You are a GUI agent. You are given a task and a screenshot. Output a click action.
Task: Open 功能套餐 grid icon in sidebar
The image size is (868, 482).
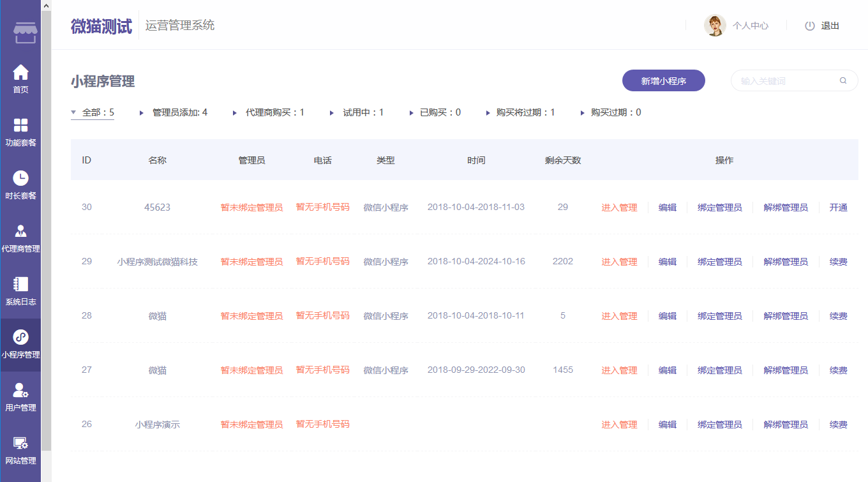tap(21, 125)
